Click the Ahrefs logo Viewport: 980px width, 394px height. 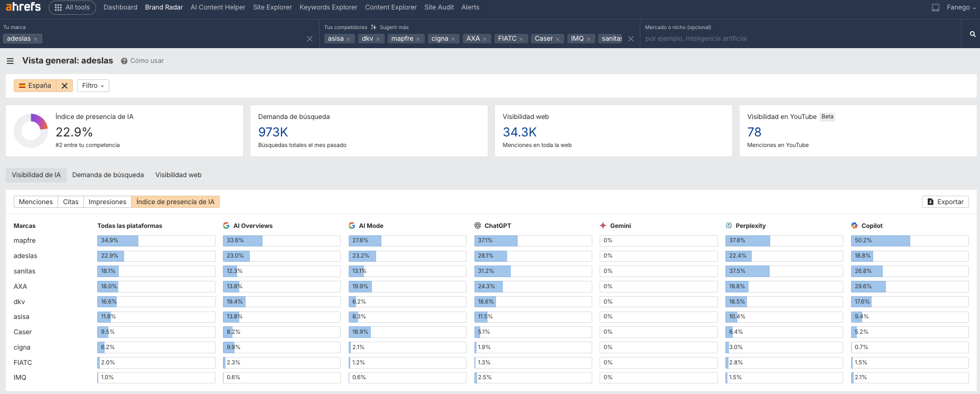[23, 7]
